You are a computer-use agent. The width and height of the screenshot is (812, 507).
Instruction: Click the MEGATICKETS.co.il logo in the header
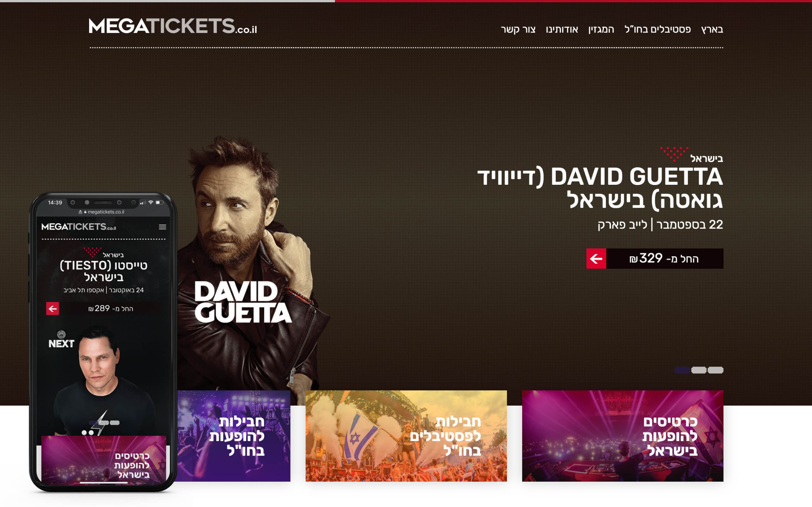pos(173,26)
